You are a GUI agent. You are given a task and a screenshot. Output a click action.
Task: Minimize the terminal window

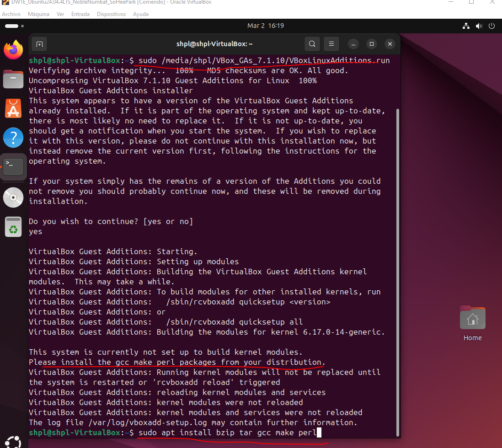click(x=353, y=44)
